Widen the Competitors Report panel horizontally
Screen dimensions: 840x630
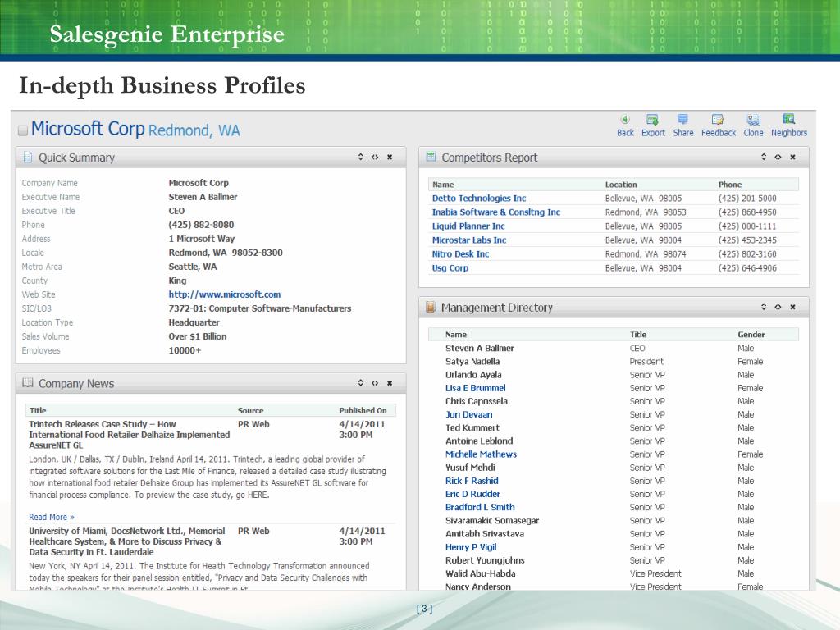(x=778, y=157)
